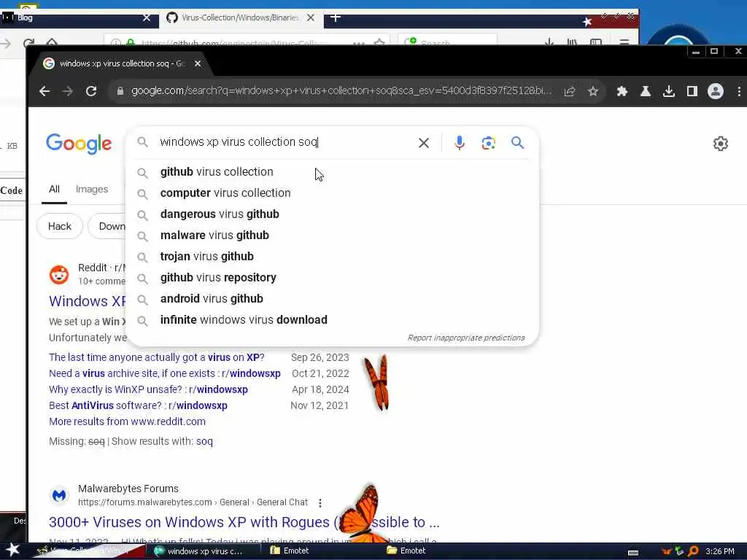This screenshot has height=560, width=747.
Task: Clear the Google search box
Action: pos(424,143)
